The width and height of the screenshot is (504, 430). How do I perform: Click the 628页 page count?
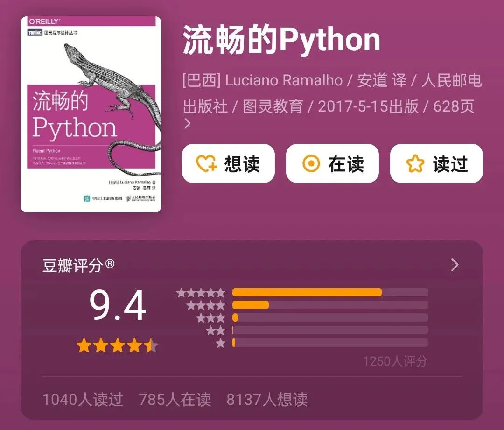[454, 106]
